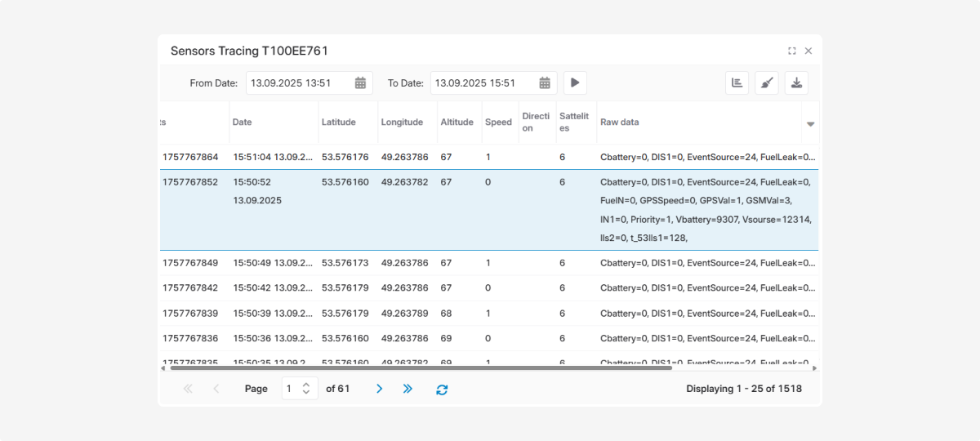Sort by the Latitude column header
This screenshot has height=441, width=980.
[x=338, y=122]
